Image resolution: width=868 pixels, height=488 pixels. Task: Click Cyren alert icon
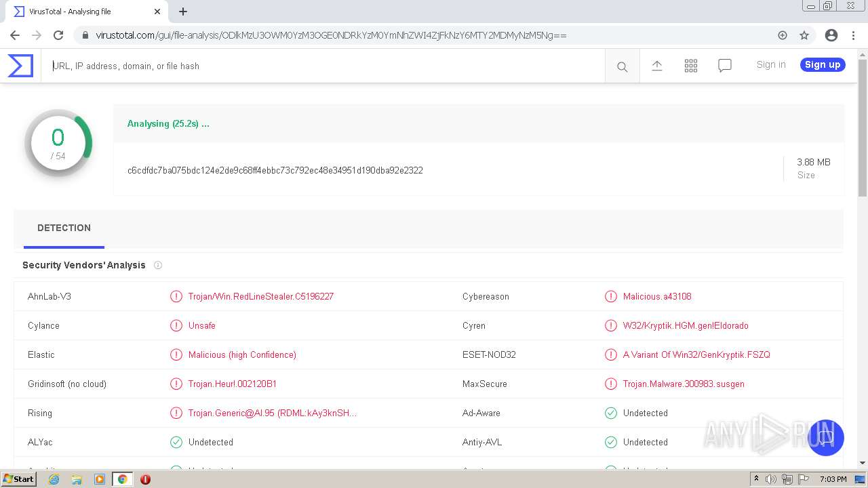[611, 325]
